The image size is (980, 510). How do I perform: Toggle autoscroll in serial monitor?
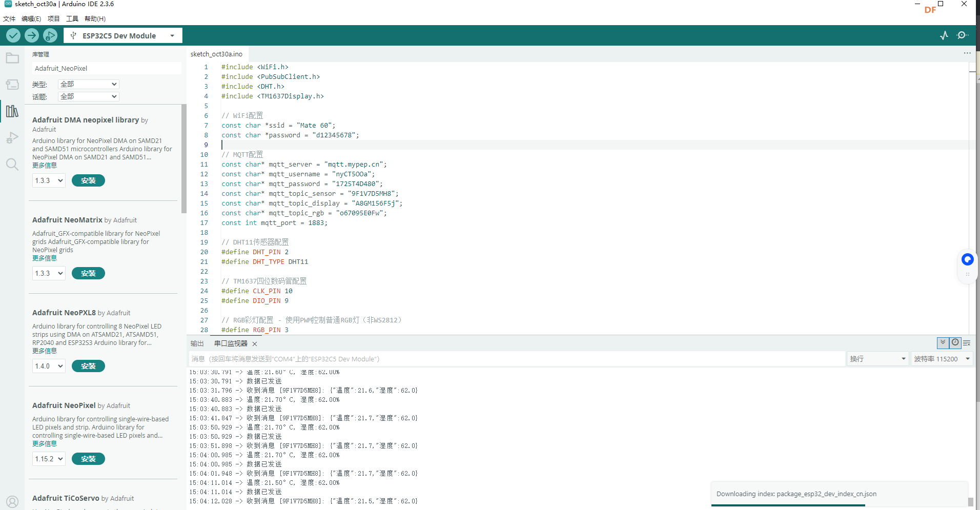click(943, 343)
